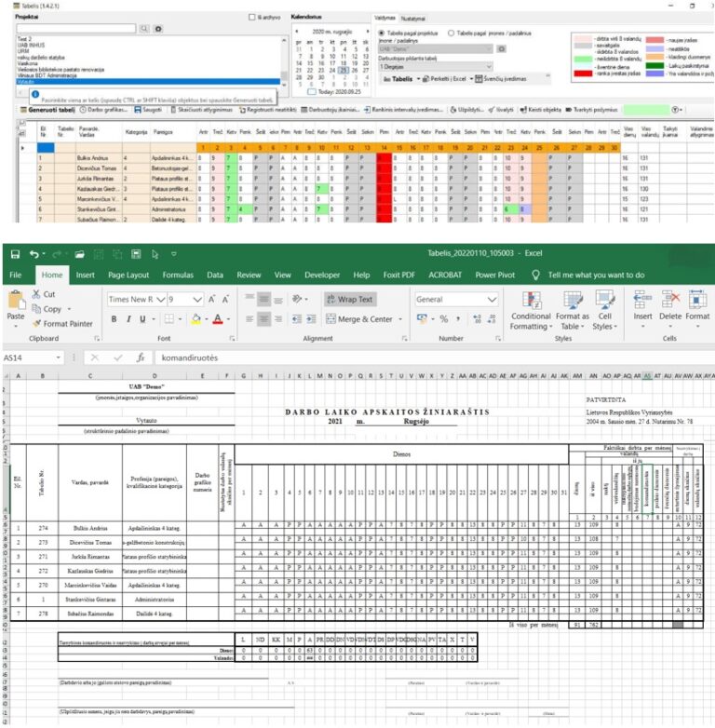Open the '5 Diegėjas' dropdown list
This screenshot has width=715, height=728.
coord(489,66)
